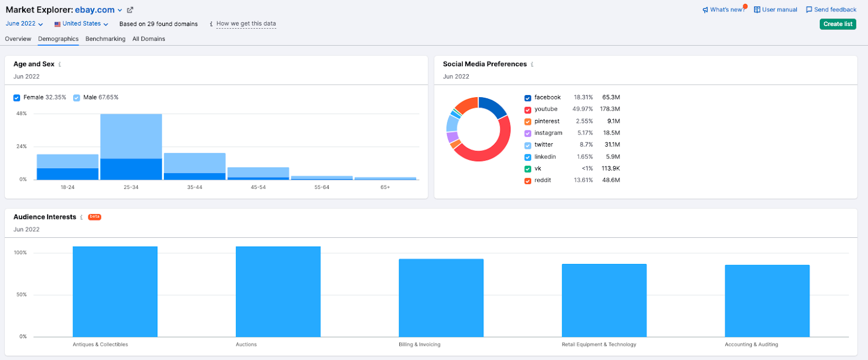Click the 65+ age axis label
This screenshot has height=360, width=868.
point(385,187)
